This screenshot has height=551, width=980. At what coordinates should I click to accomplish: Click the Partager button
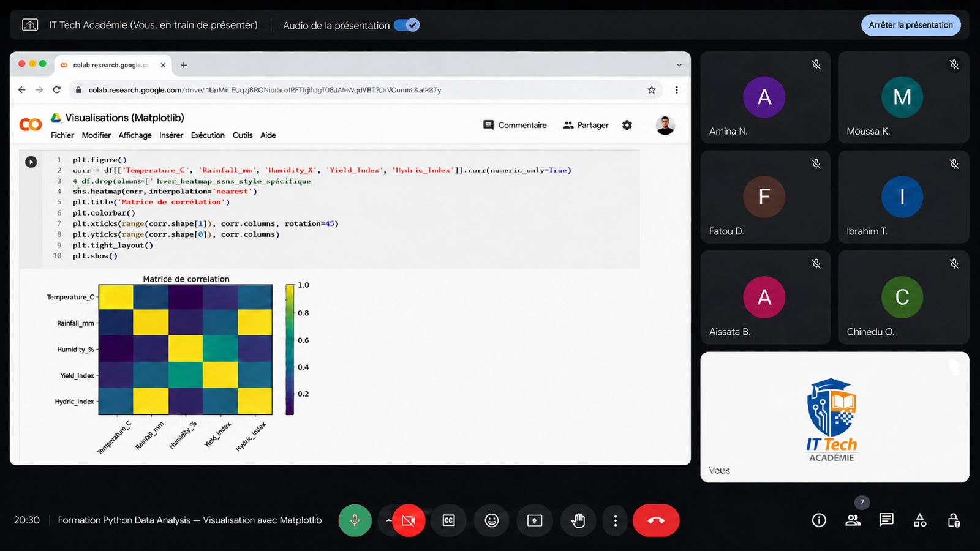(586, 125)
